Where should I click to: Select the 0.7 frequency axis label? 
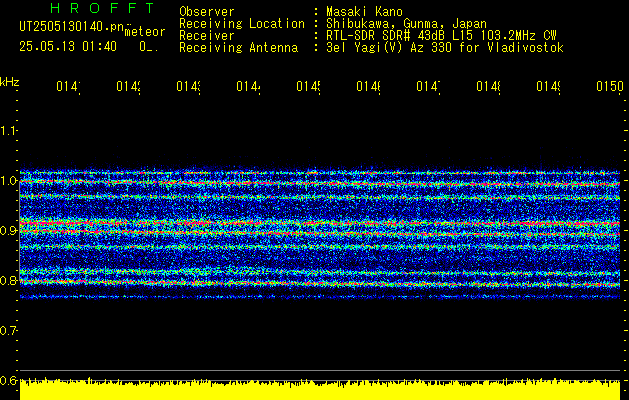click(x=9, y=331)
